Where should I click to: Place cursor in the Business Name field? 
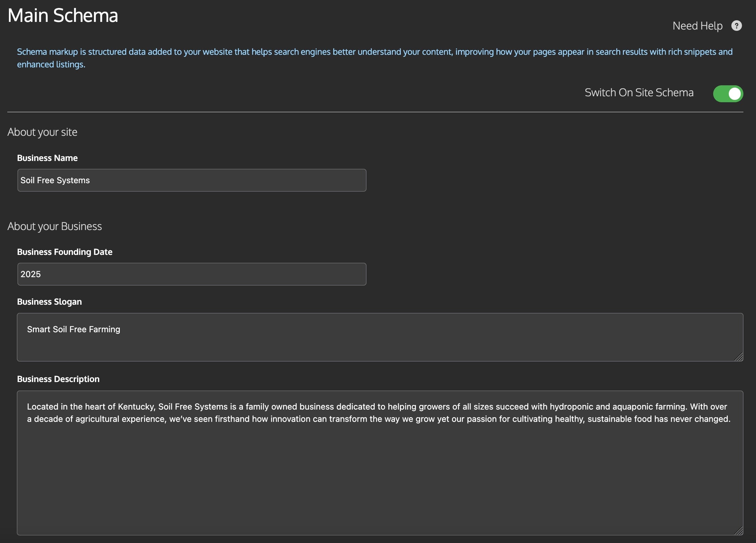[x=192, y=180]
